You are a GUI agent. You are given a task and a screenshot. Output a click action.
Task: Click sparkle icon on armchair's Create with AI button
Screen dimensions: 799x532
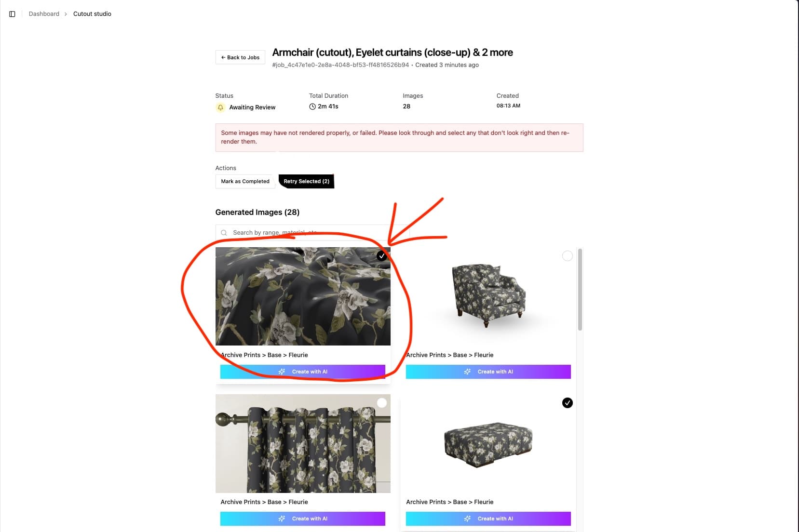467,372
